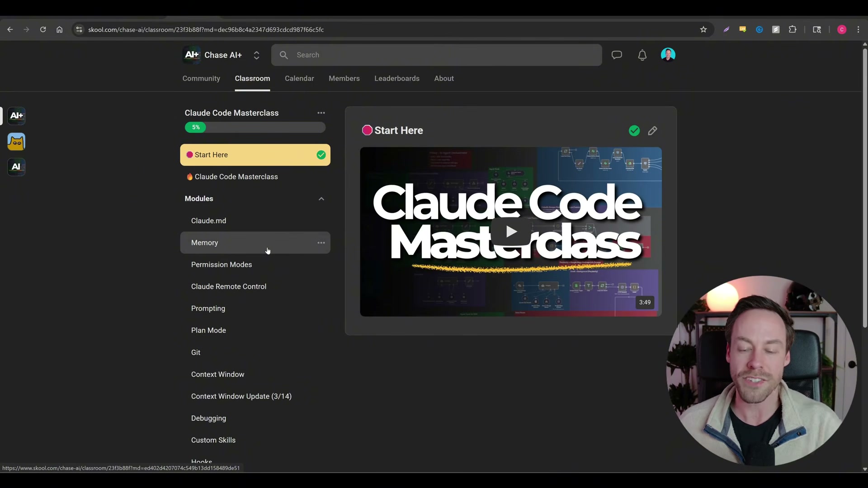
Task: Open the notifications bell icon
Action: 642,55
